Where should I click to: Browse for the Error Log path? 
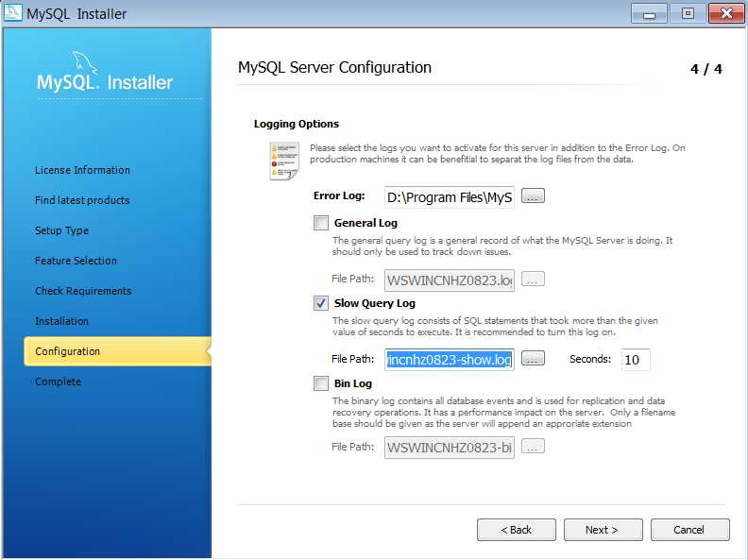coord(533,196)
